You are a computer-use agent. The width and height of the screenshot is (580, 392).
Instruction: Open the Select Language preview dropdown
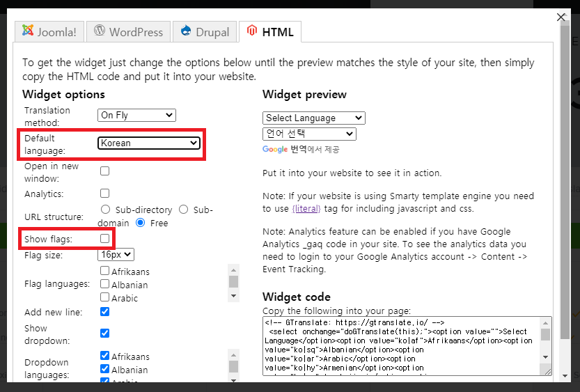[313, 118]
